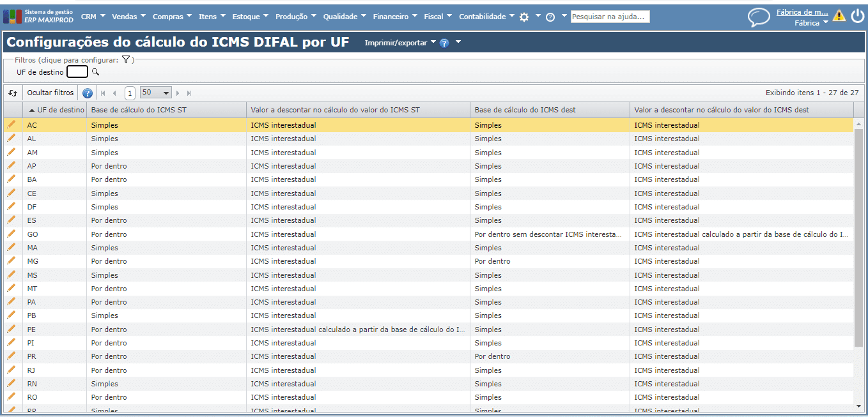Click the scrollbar up arrow

[x=858, y=123]
